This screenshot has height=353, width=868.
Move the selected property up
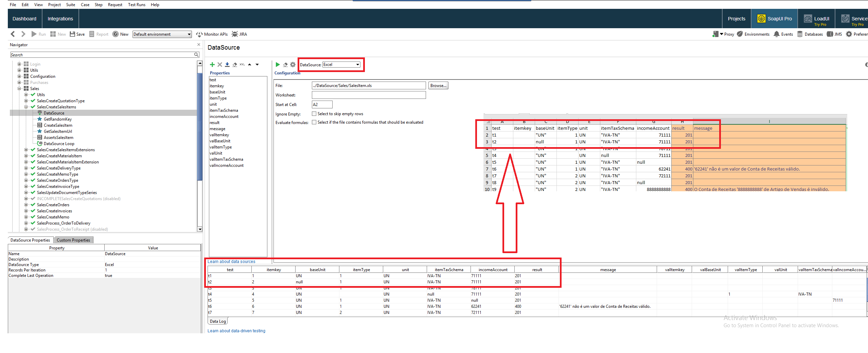pyautogui.click(x=250, y=65)
